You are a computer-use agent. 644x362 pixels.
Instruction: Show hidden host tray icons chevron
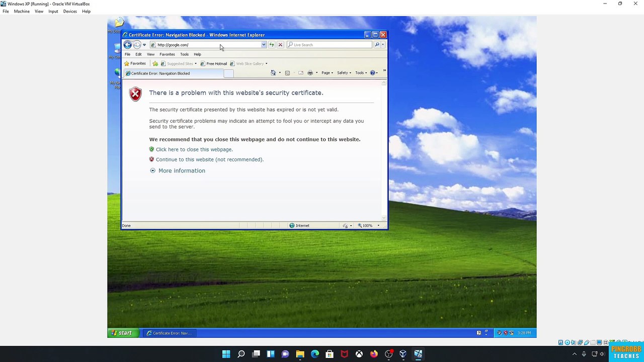pyautogui.click(x=575, y=354)
